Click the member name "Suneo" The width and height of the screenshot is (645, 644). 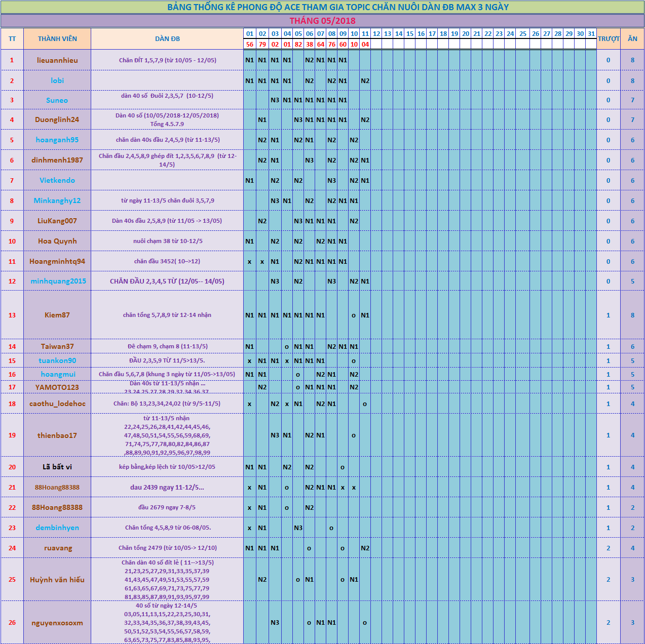[57, 100]
